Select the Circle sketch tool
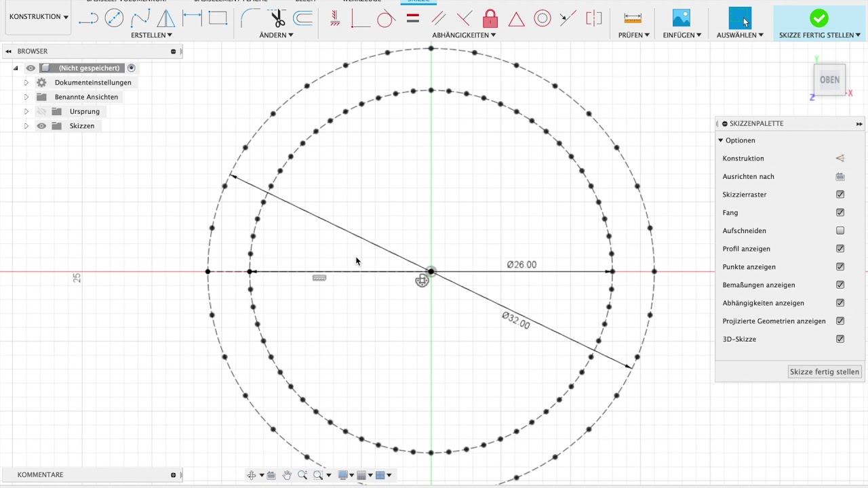 click(114, 19)
